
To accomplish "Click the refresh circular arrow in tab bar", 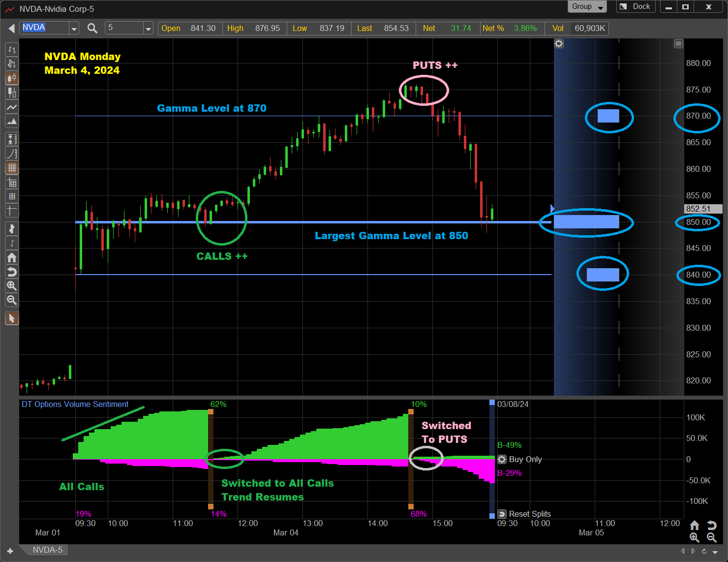I will 704,551.
